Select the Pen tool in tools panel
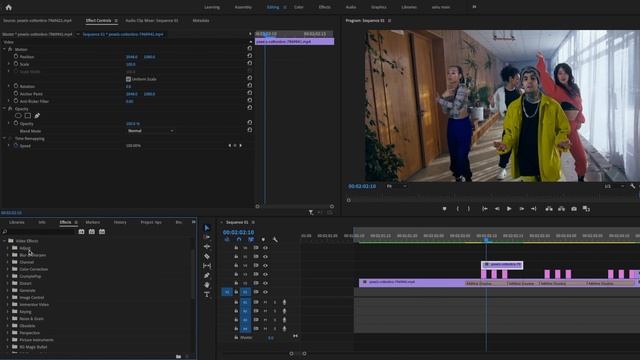The width and height of the screenshot is (640, 360). pos(207,276)
